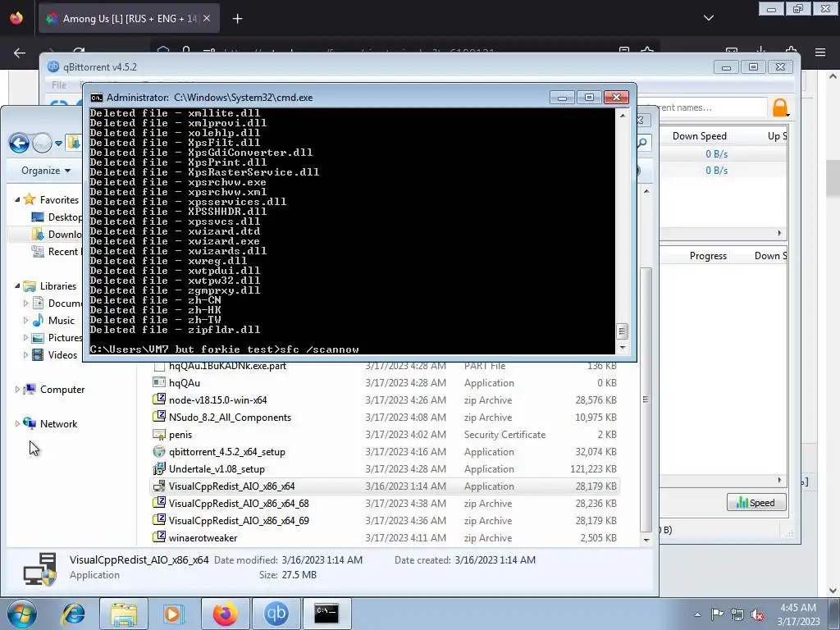The height and width of the screenshot is (630, 840).
Task: Click the Among Us Firefox tab
Action: (x=129, y=18)
